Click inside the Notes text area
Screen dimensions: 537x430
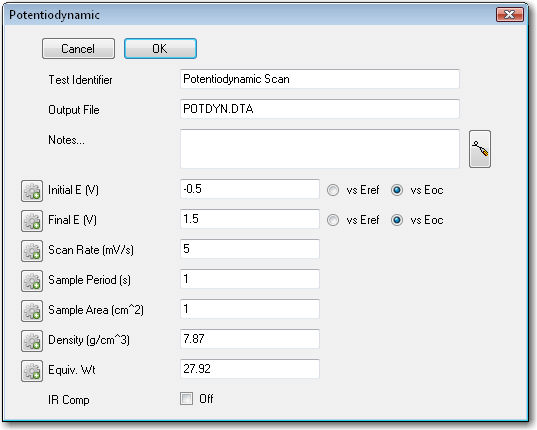click(320, 149)
